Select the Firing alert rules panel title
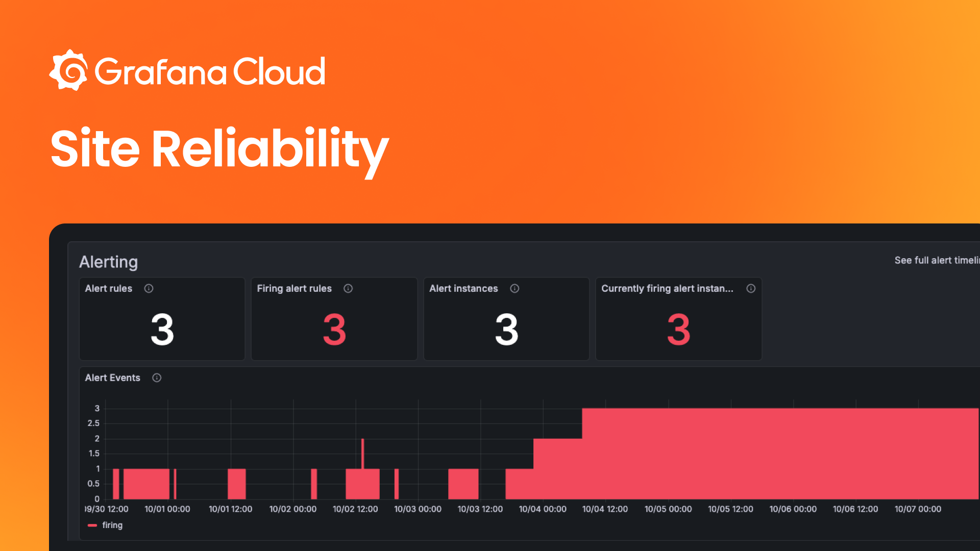980x551 pixels. pyautogui.click(x=295, y=289)
